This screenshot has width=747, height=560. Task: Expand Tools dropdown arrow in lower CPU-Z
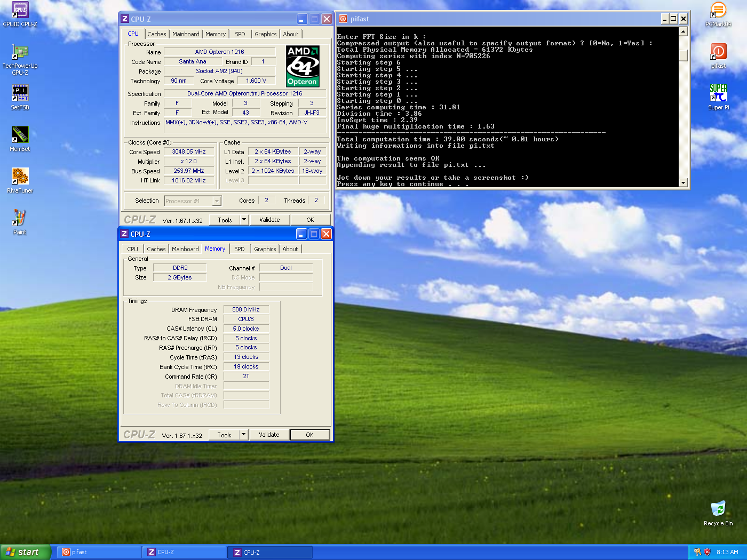click(243, 434)
